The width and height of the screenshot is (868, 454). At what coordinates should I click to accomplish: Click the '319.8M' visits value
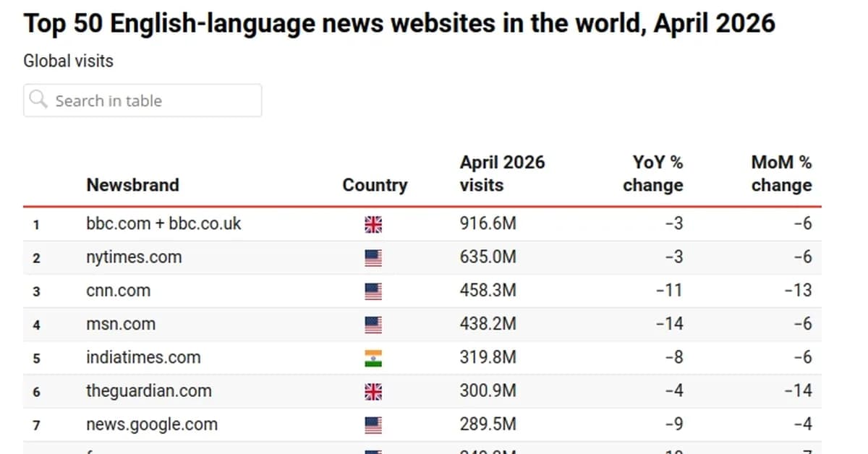488,357
